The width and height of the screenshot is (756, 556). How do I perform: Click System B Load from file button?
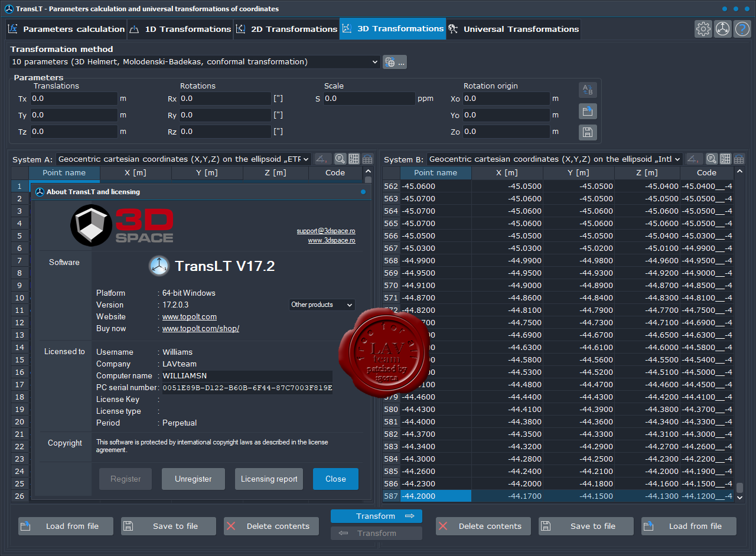689,526
